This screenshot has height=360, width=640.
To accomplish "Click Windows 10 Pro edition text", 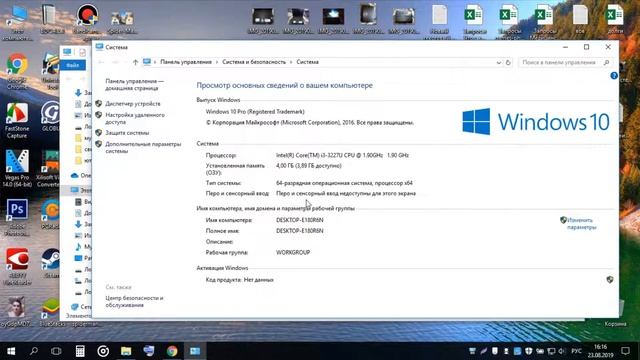I will [255, 111].
